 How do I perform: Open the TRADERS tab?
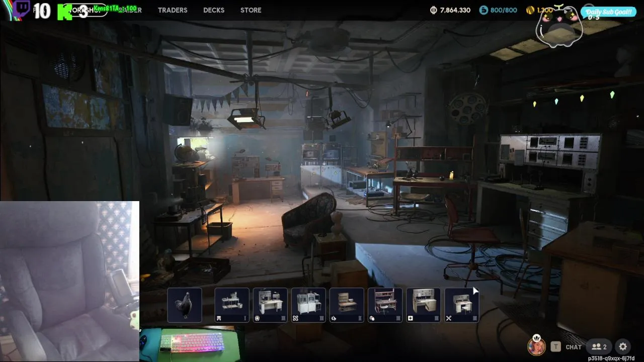(x=172, y=10)
